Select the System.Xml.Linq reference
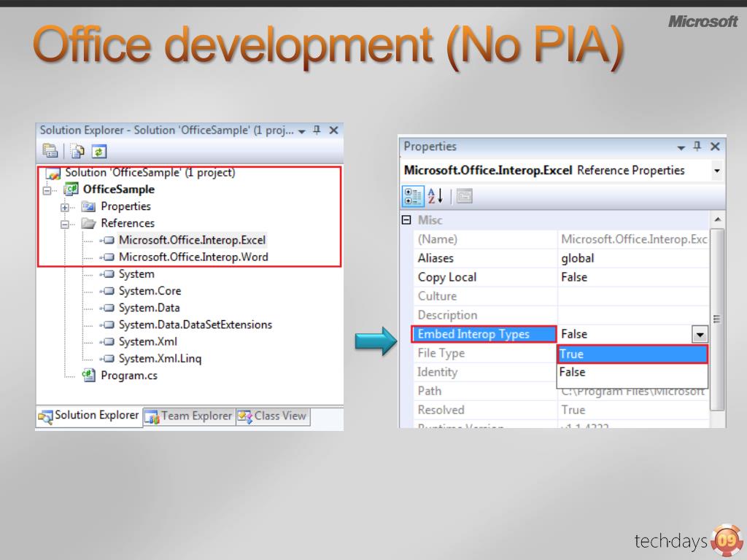The width and height of the screenshot is (747, 560). tap(160, 359)
